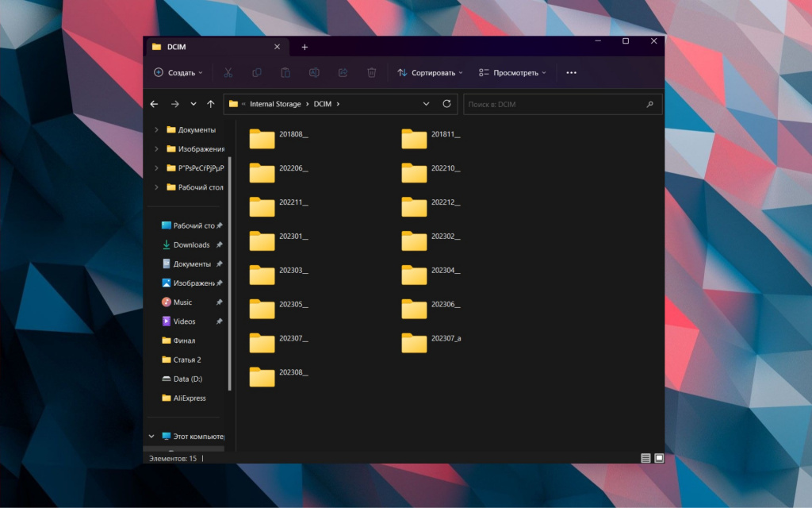Open the Просмотреть dropdown
The image size is (812, 508).
(x=512, y=72)
